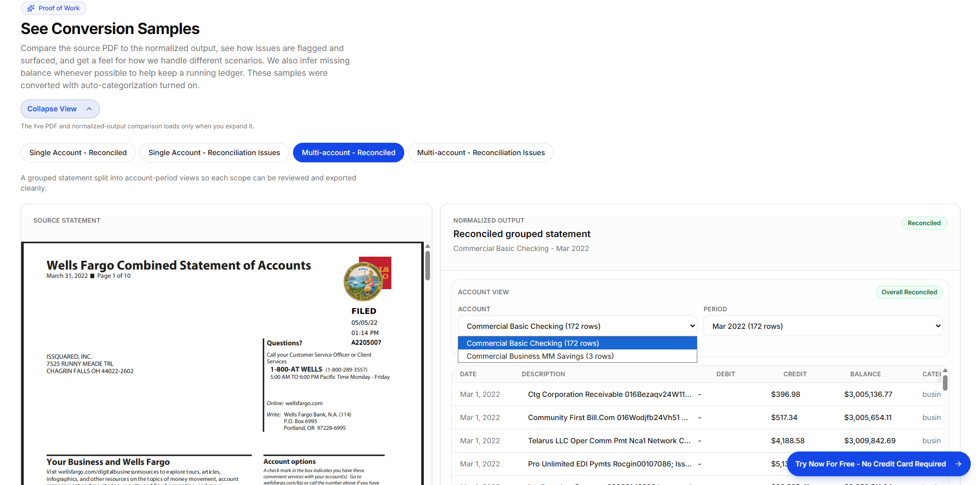Screen dimensions: 980x485
Task: Click the DATE column header
Action: [x=468, y=374]
